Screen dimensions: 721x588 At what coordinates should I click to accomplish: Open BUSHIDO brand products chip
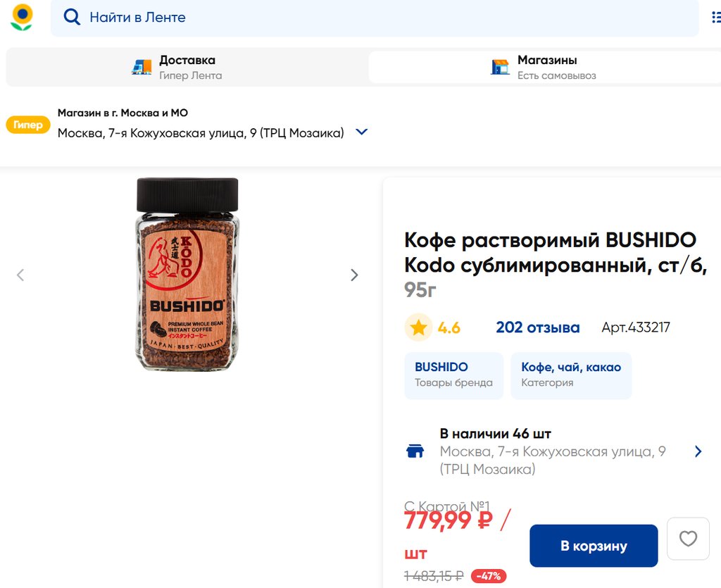[453, 375]
